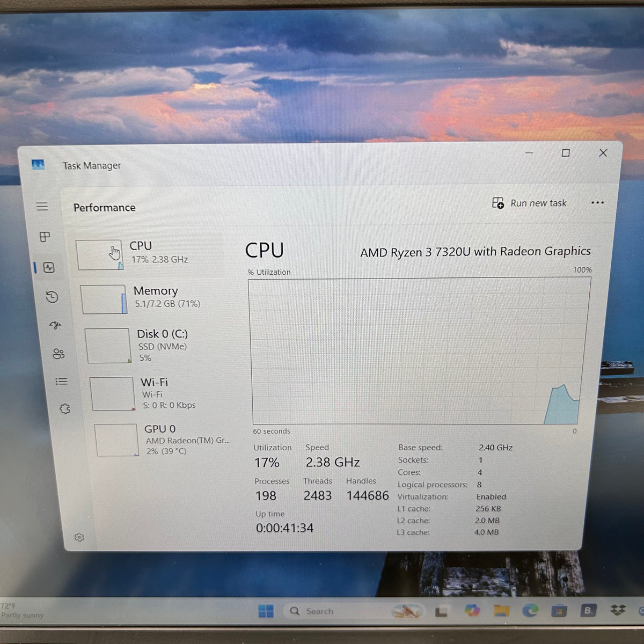Image resolution: width=644 pixels, height=644 pixels.
Task: Click the 'Enabled' virtualization value
Action: (x=491, y=497)
